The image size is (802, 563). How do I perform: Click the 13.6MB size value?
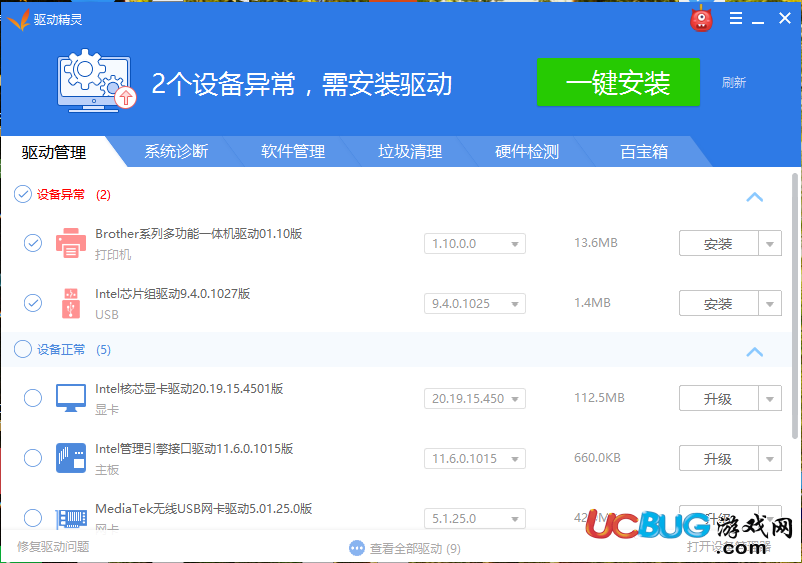(x=596, y=243)
